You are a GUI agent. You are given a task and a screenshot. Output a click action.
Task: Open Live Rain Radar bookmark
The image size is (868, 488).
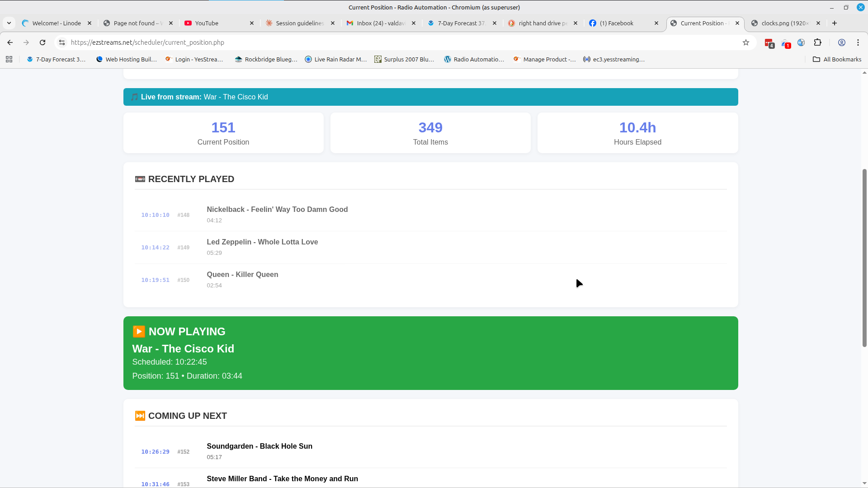pyautogui.click(x=335, y=59)
